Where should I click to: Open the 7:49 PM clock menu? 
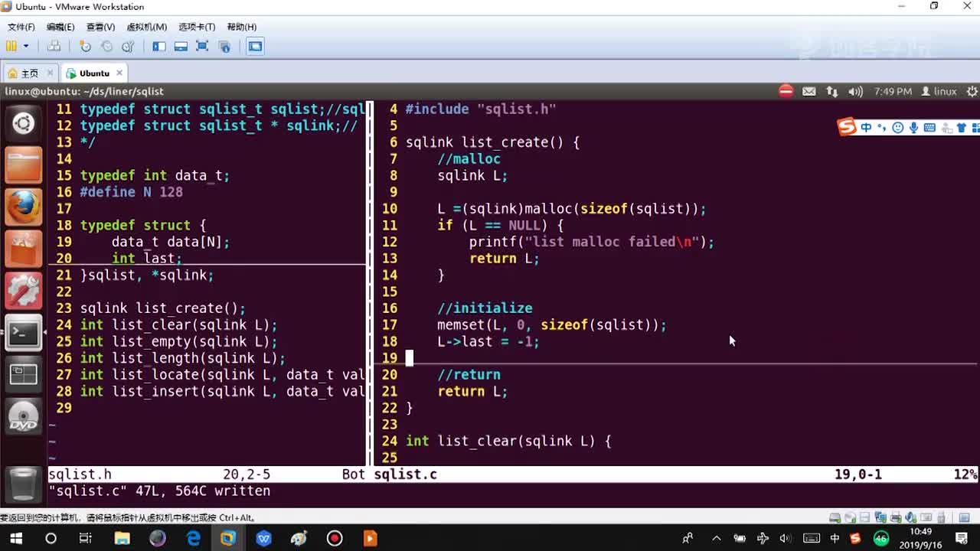[893, 91]
